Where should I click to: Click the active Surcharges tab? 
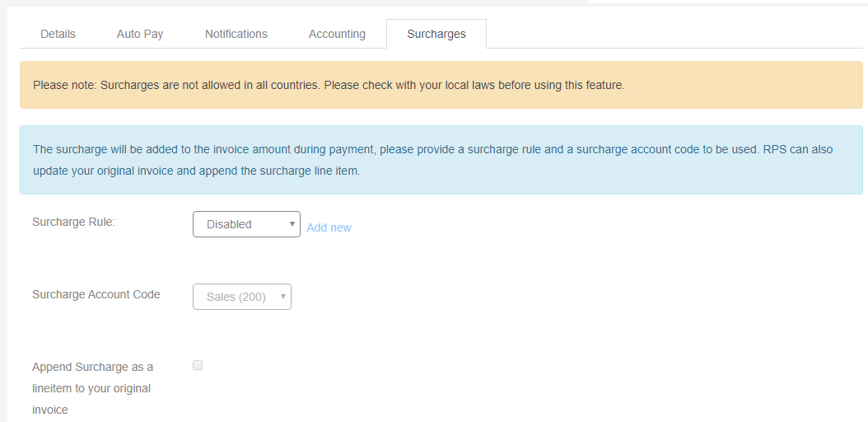[x=436, y=34]
